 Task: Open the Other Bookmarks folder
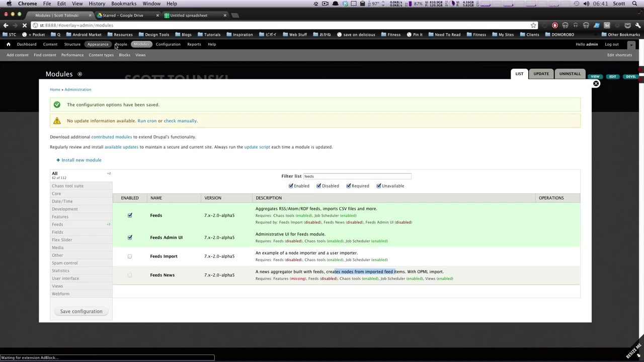pos(620,35)
